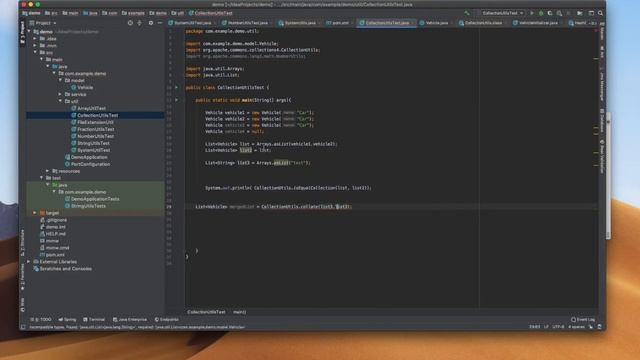Click the UTF-8 encoding status bar entry
This screenshot has width=640, height=360.
[558, 327]
